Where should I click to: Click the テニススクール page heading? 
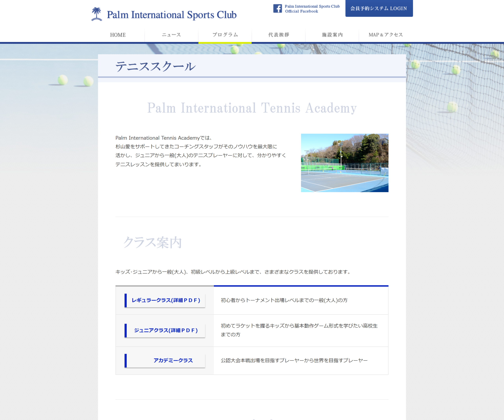tap(156, 67)
